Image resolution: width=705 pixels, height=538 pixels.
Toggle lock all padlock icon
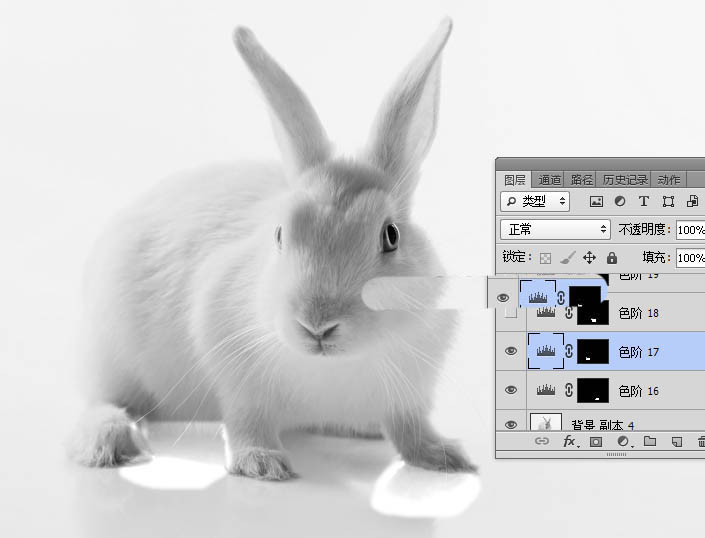point(611,258)
